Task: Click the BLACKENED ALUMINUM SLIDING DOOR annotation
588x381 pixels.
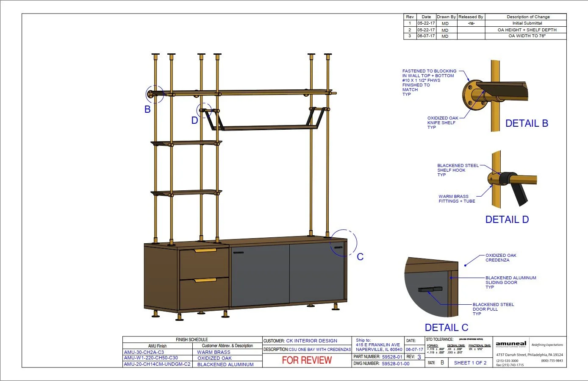Action: click(511, 282)
